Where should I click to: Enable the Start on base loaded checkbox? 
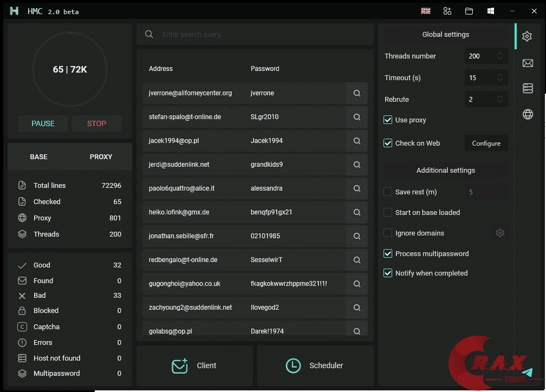coord(388,212)
